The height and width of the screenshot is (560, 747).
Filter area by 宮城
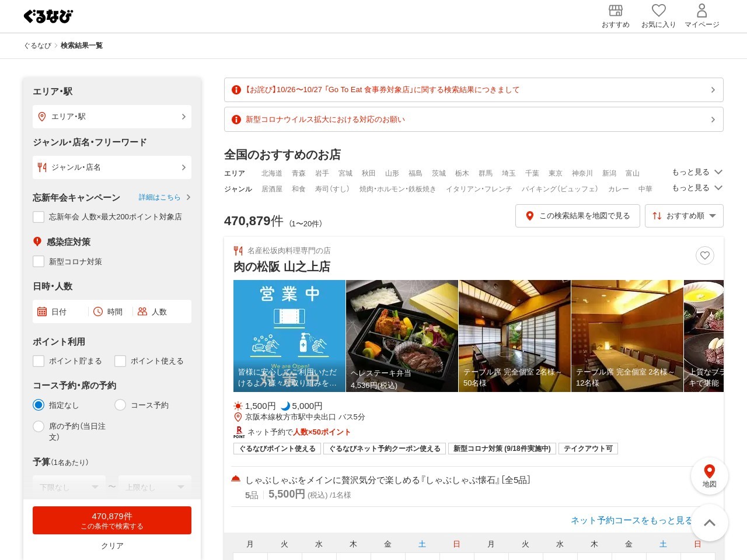(345, 173)
